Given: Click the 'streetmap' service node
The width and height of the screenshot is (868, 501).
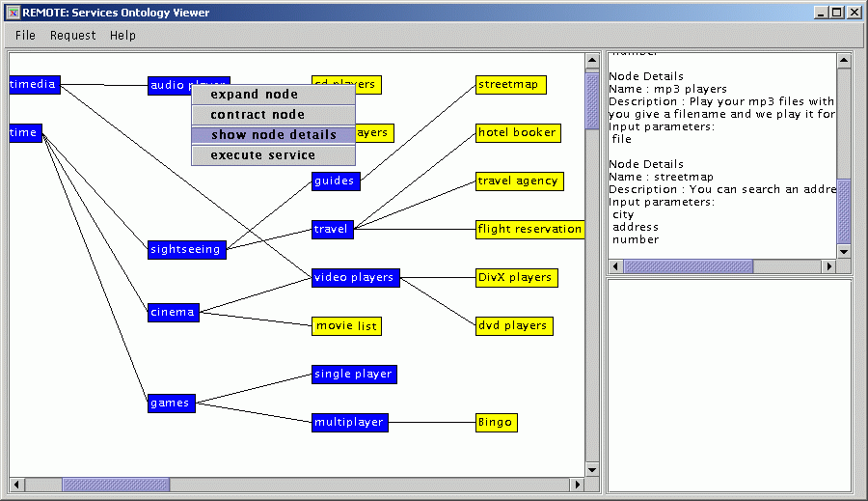Looking at the screenshot, I should (x=510, y=85).
